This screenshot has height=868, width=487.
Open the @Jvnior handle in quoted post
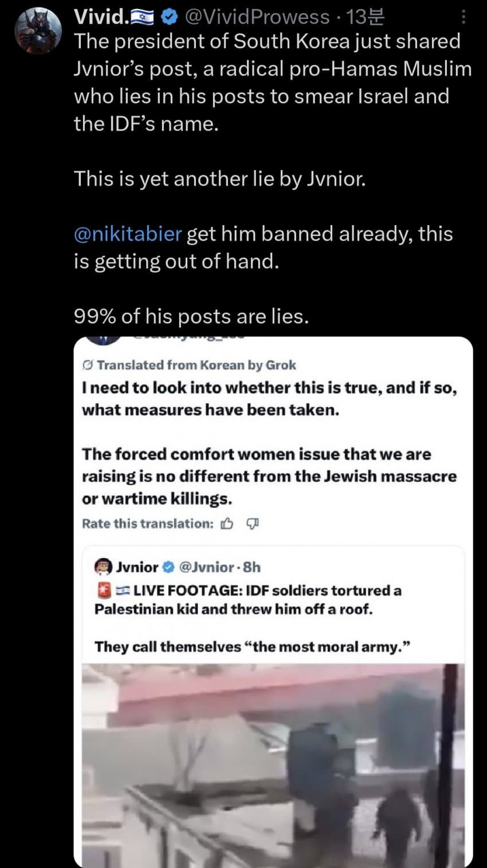pos(206,567)
